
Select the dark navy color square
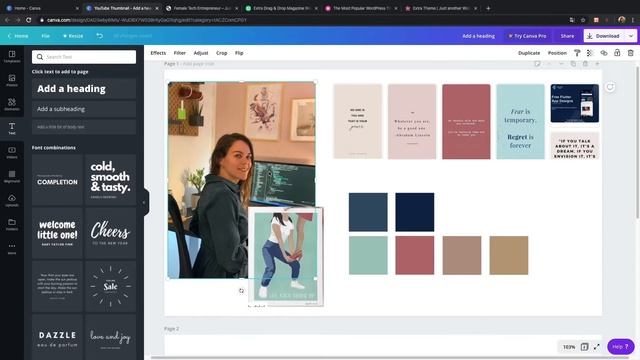click(415, 212)
